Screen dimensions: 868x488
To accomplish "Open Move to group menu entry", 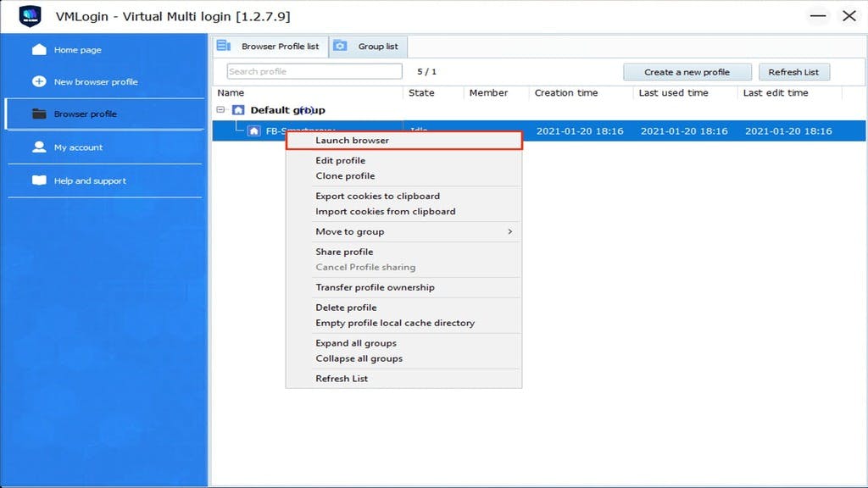I will click(x=403, y=231).
